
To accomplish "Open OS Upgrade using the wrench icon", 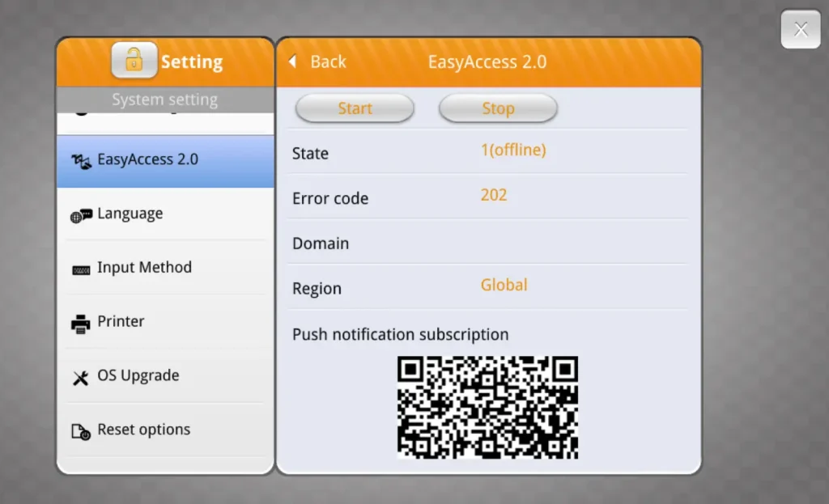I will pyautogui.click(x=81, y=375).
